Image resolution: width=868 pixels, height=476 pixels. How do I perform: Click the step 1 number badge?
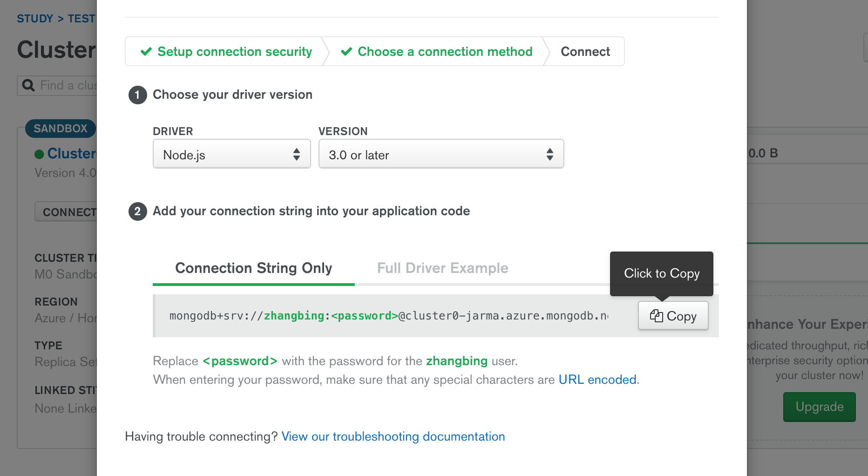click(x=137, y=95)
